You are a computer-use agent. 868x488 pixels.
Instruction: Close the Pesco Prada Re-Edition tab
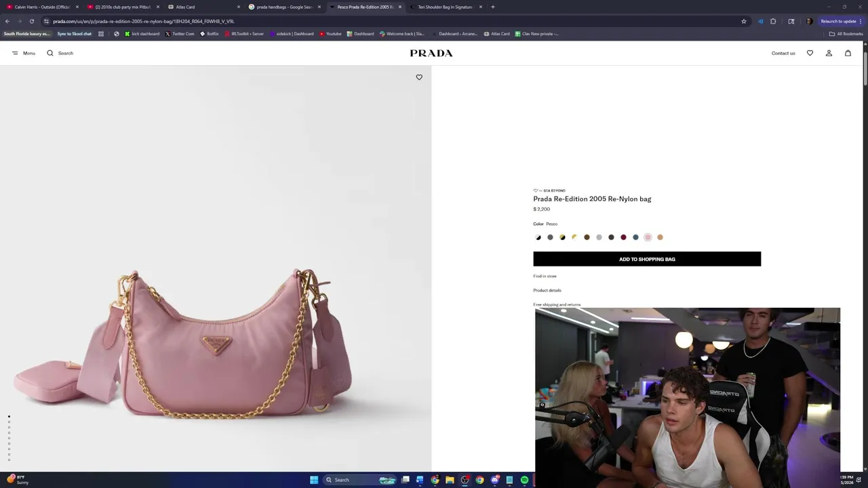pyautogui.click(x=400, y=7)
